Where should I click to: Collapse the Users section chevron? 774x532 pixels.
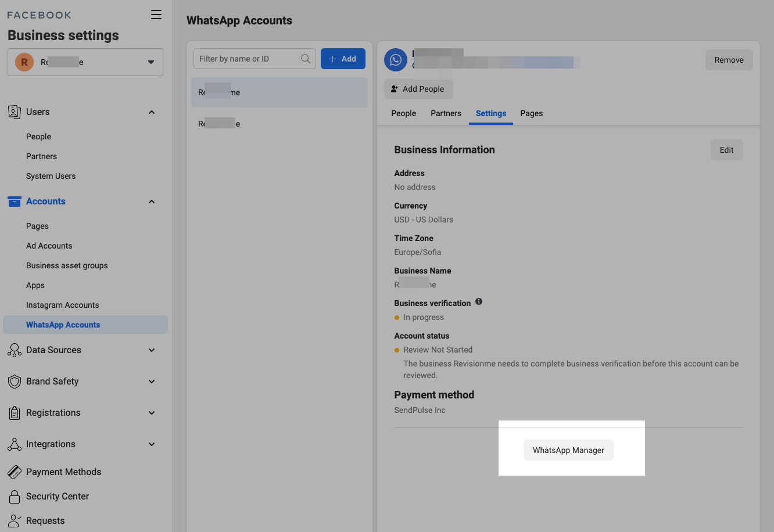pyautogui.click(x=152, y=112)
